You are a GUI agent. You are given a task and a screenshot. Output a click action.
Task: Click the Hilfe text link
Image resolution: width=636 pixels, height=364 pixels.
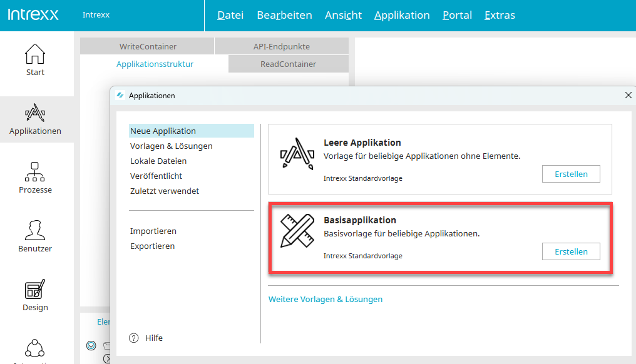click(x=154, y=338)
